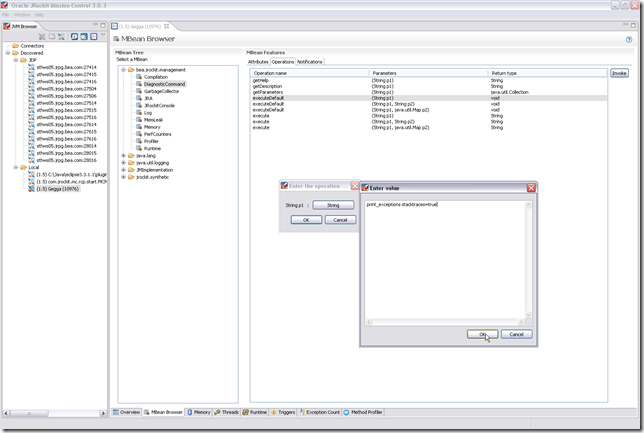Switch to the Threads tab
Screen dimensions: 644x433
coord(226,412)
